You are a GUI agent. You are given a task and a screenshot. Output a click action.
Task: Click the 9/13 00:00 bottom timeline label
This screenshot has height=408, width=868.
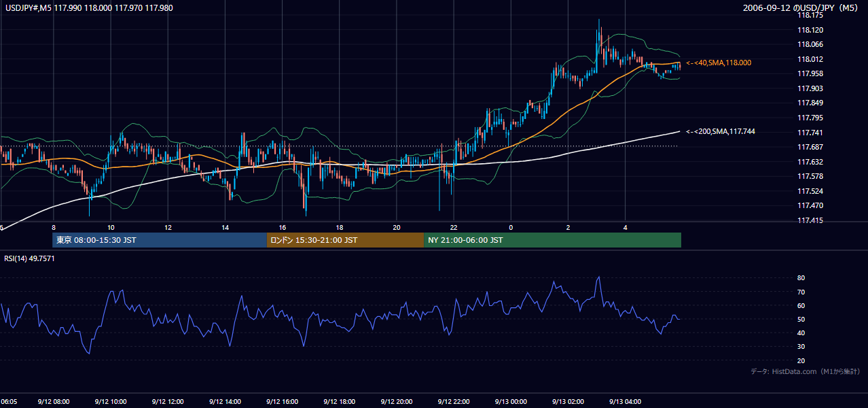pos(511,401)
